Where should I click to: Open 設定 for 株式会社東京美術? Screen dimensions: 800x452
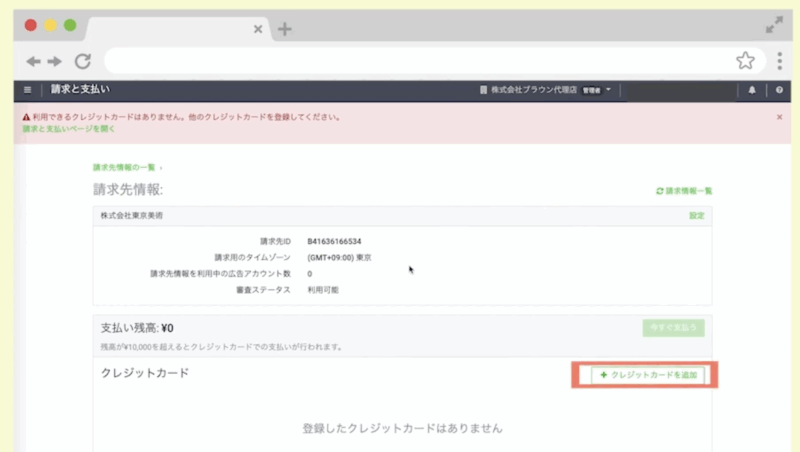point(697,216)
